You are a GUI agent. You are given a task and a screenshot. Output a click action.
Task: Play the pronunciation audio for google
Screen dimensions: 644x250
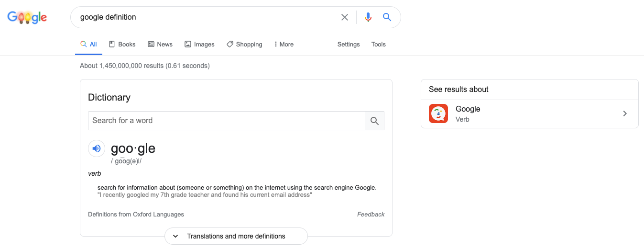coord(96,148)
